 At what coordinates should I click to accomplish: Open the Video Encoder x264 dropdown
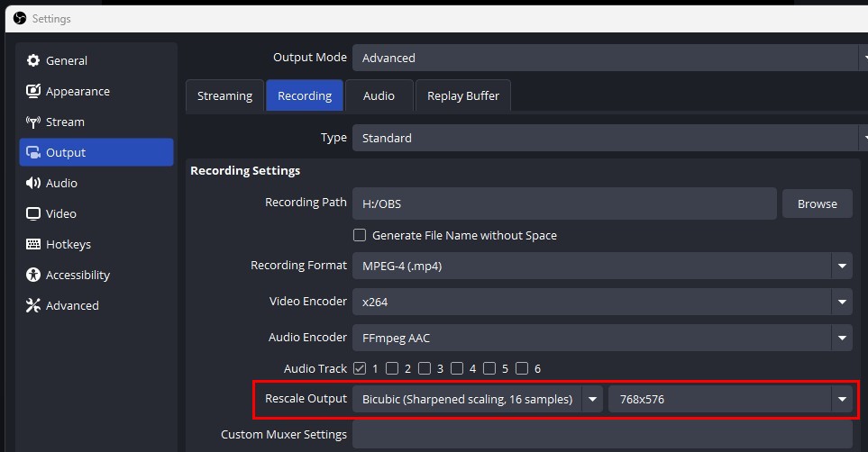click(842, 302)
